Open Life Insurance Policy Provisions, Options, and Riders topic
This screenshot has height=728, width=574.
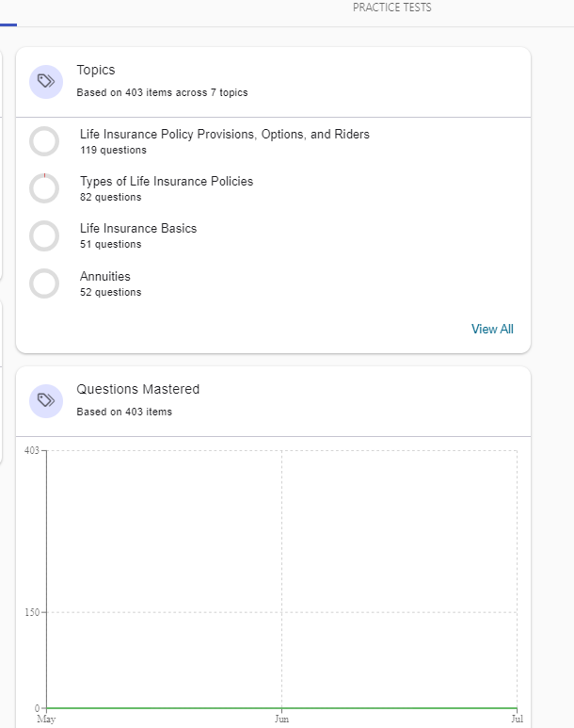click(224, 135)
